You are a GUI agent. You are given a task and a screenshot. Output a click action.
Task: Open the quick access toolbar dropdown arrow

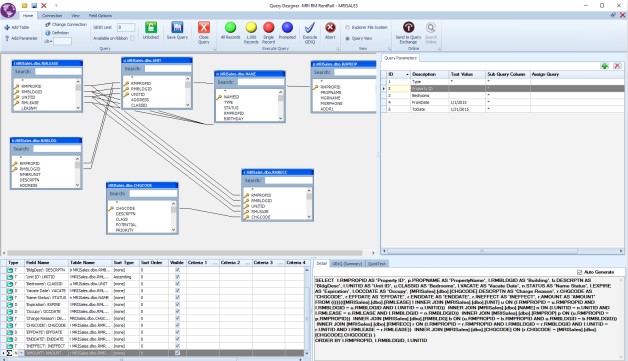pyautogui.click(x=56, y=6)
